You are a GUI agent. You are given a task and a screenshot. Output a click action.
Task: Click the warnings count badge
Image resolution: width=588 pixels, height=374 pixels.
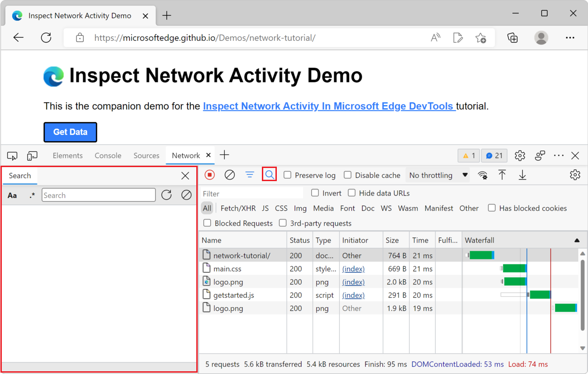(x=469, y=156)
